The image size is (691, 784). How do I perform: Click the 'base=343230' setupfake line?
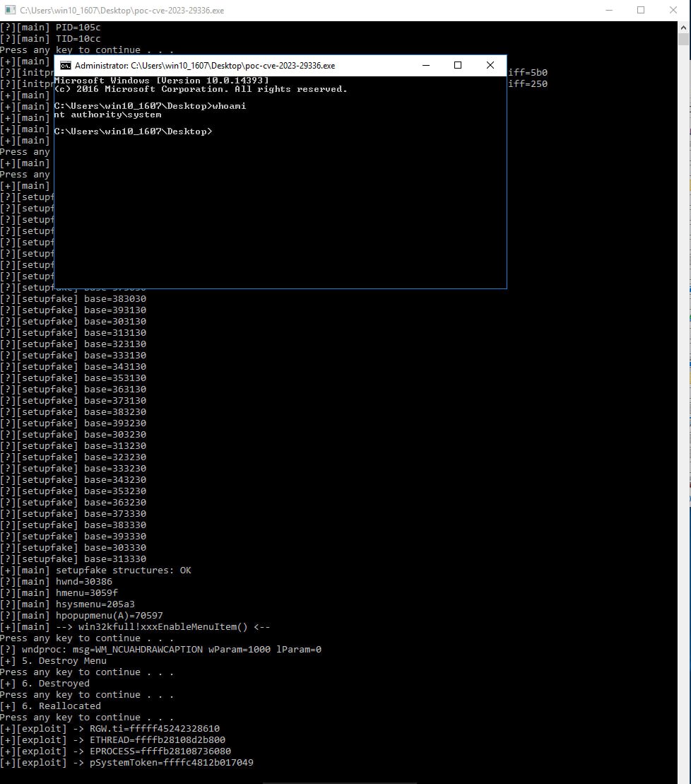[73, 480]
